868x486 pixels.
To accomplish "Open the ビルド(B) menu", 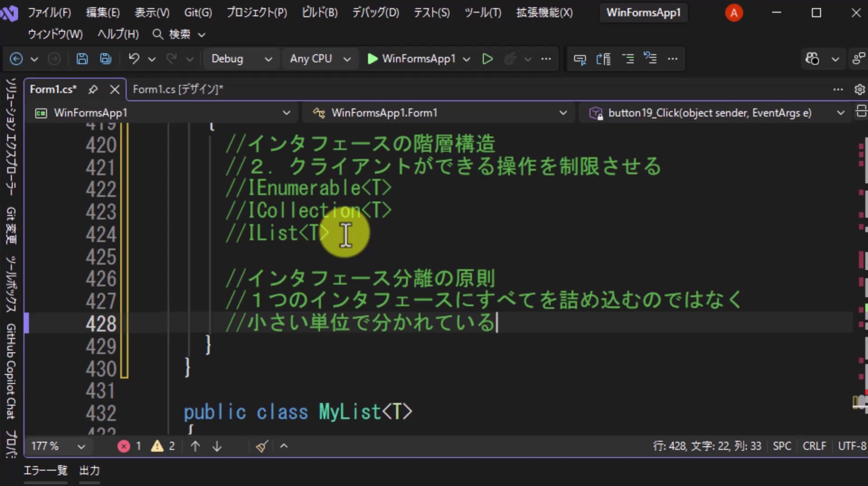I will (320, 13).
